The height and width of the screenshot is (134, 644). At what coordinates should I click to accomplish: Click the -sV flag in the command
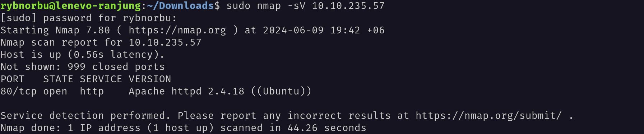tap(296, 6)
